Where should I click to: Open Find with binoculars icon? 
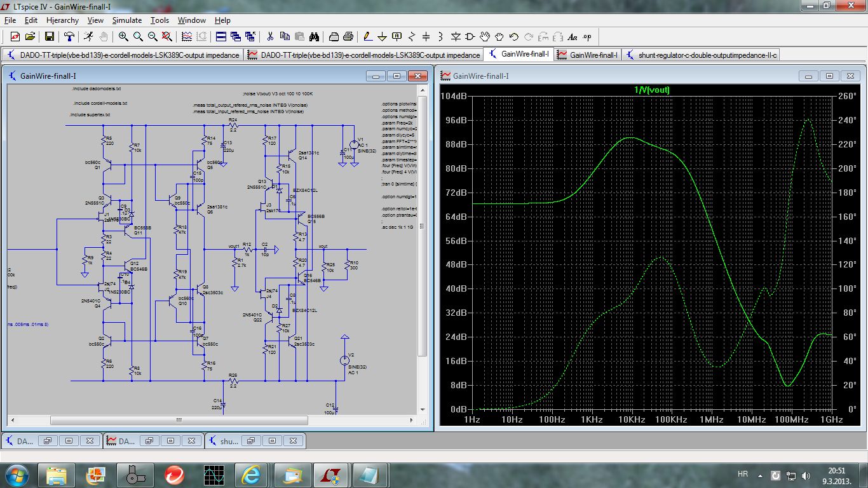[314, 37]
